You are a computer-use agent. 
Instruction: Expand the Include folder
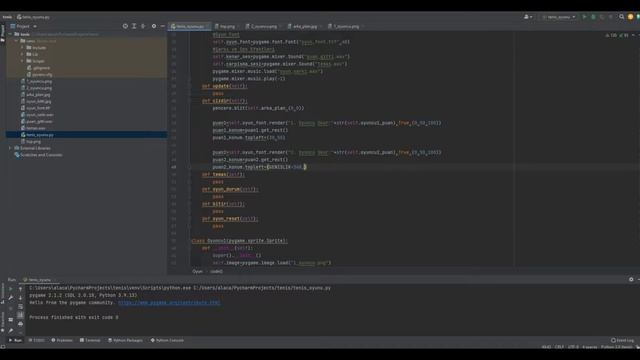[22, 47]
